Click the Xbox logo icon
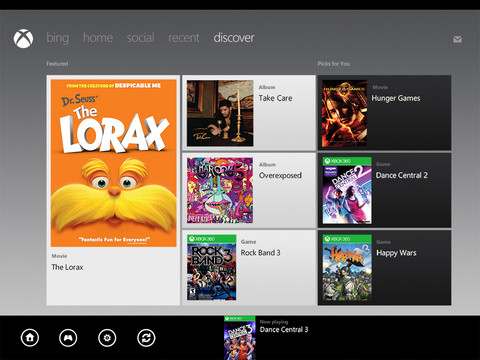The image size is (480, 360). (x=23, y=39)
